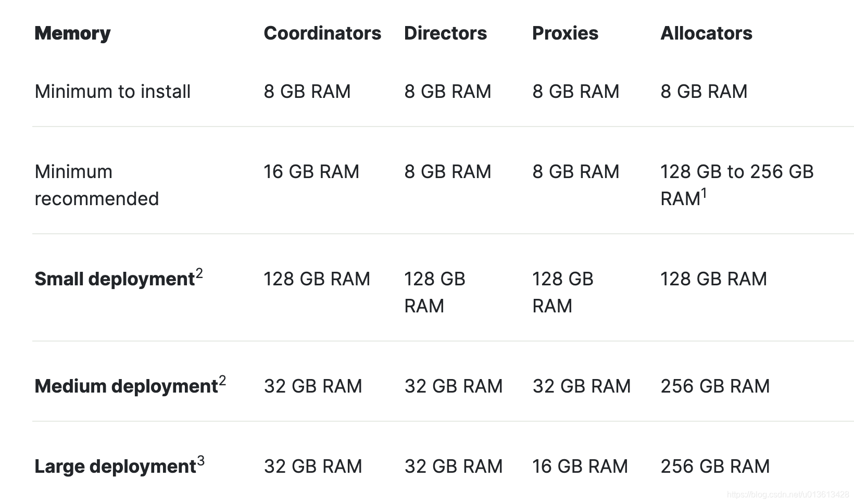This screenshot has height=504, width=854.
Task: Click the Memory column header
Action: [72, 33]
